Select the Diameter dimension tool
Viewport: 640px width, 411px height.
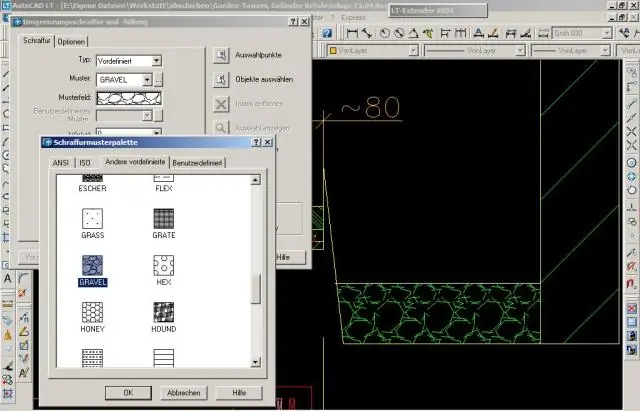pos(399,33)
